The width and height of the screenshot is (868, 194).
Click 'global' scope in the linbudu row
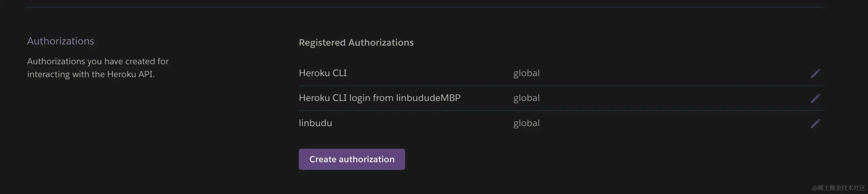(x=526, y=123)
